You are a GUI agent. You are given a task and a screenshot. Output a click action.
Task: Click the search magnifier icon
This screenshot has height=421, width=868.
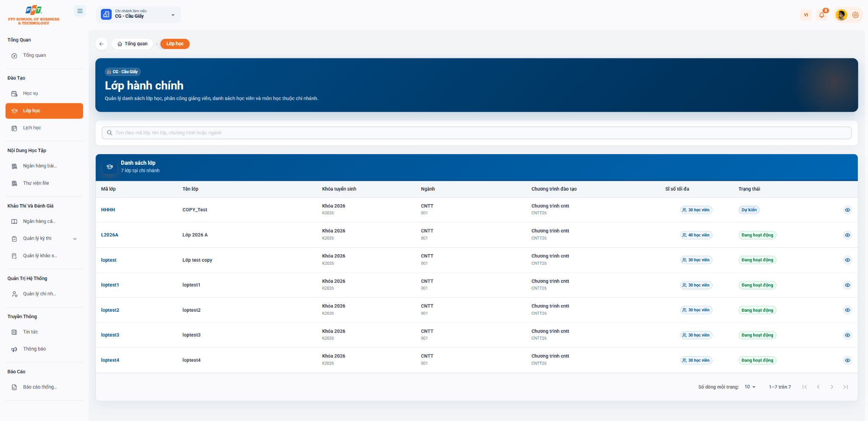pyautogui.click(x=109, y=133)
